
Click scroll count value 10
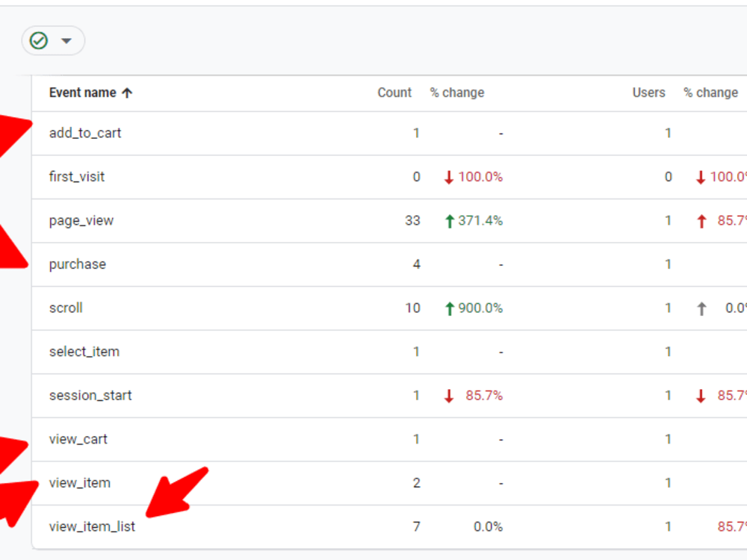(412, 308)
